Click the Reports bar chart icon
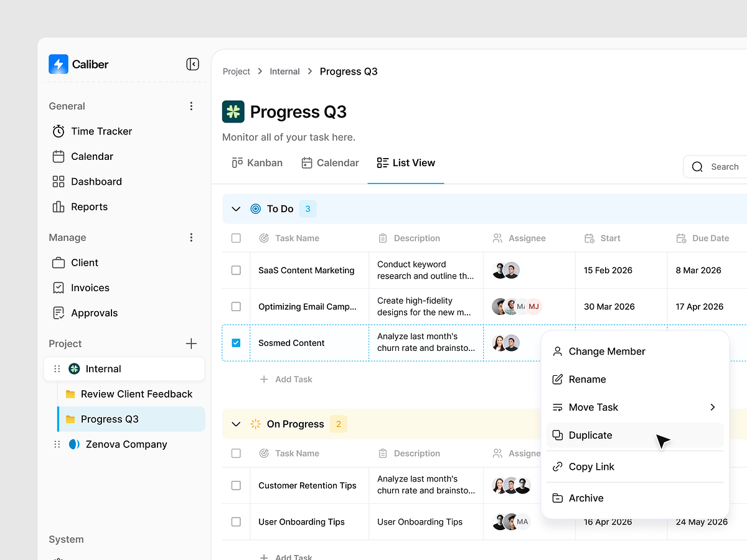 pyautogui.click(x=59, y=207)
